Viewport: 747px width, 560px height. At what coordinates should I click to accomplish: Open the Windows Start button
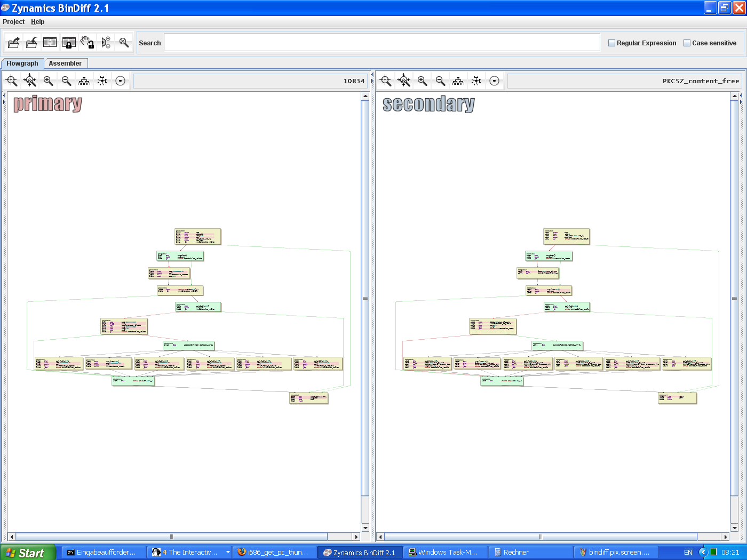coord(28,553)
